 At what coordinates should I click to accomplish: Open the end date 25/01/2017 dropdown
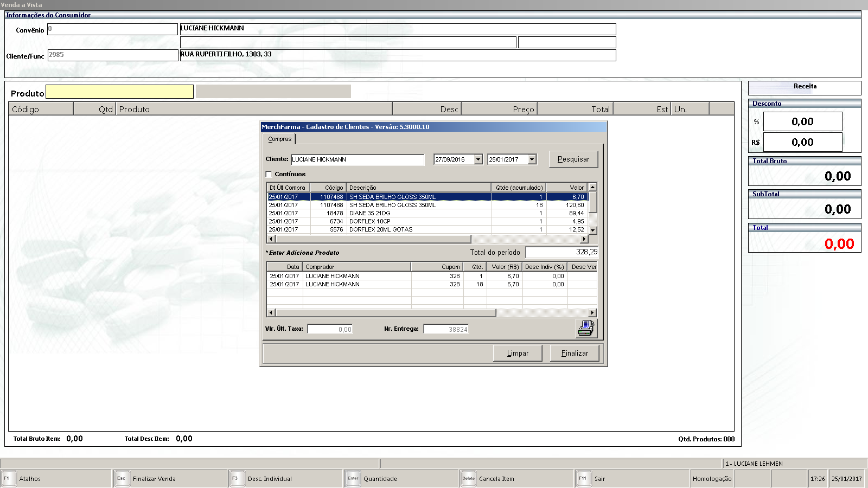point(532,159)
